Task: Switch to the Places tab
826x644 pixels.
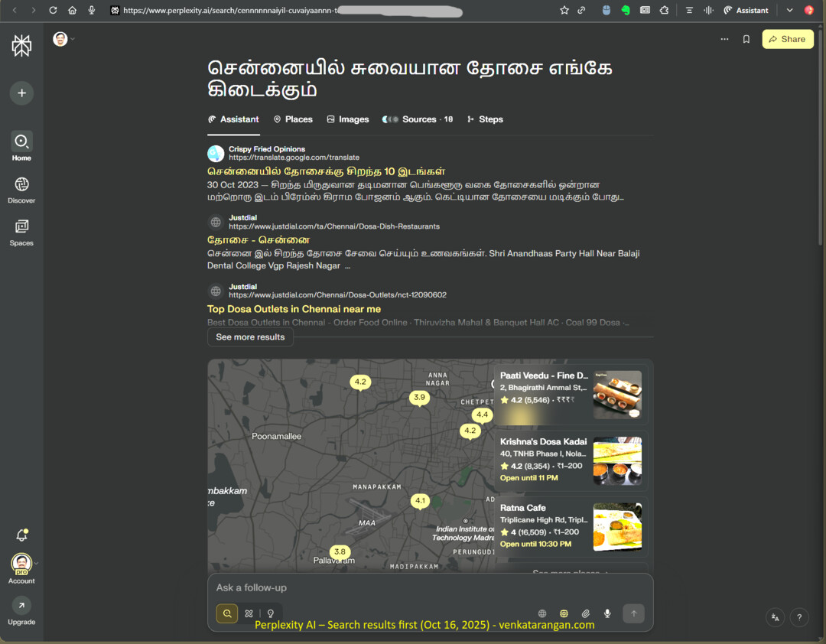Action: 293,119
